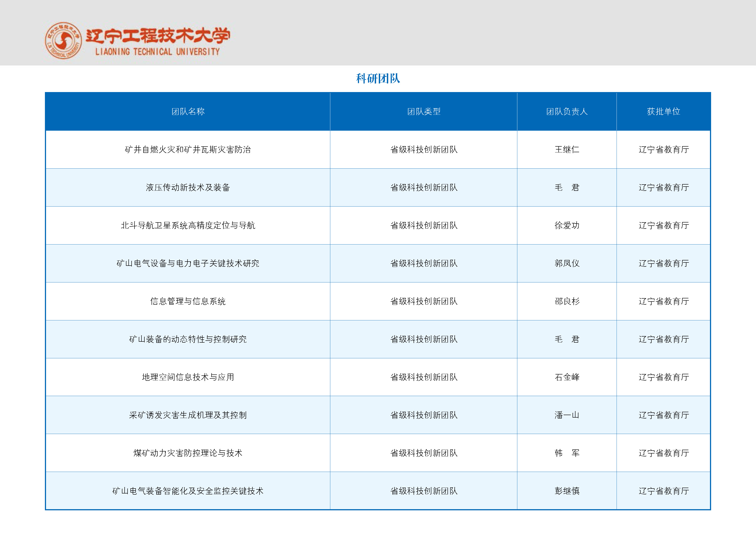Screen dimensions: 756x557
Task: Select team name 北斗导航卫星系统高精度定位与导航
Action: click(188, 225)
